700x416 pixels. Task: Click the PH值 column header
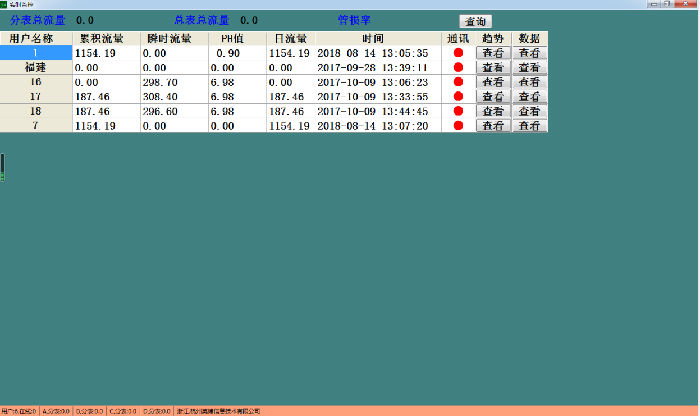coord(234,38)
